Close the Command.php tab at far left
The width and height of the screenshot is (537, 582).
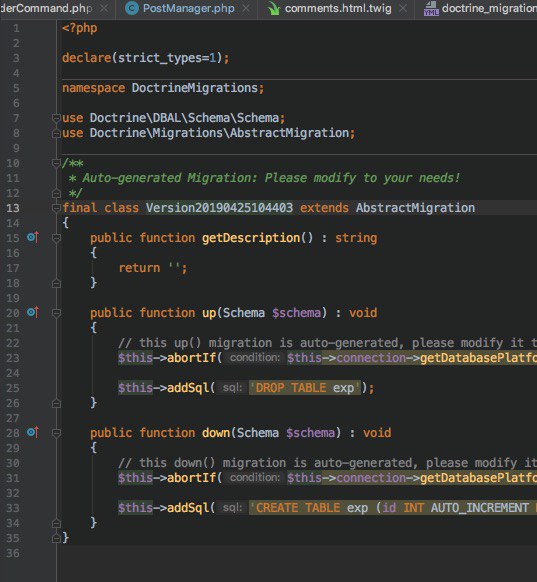[x=104, y=8]
